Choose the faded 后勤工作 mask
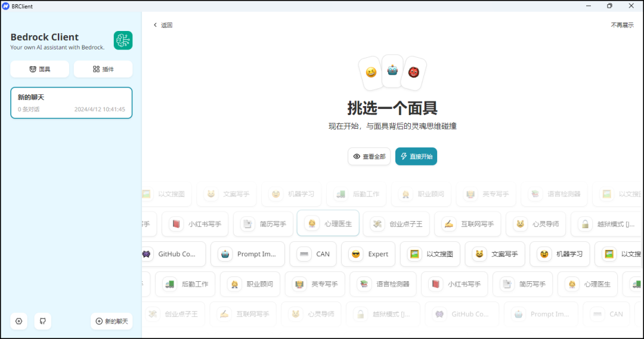This screenshot has height=339, width=644. click(357, 194)
